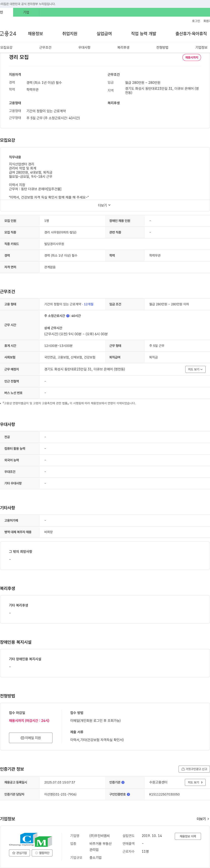Report false ad via 거짓구인광고 신고

point(194,769)
